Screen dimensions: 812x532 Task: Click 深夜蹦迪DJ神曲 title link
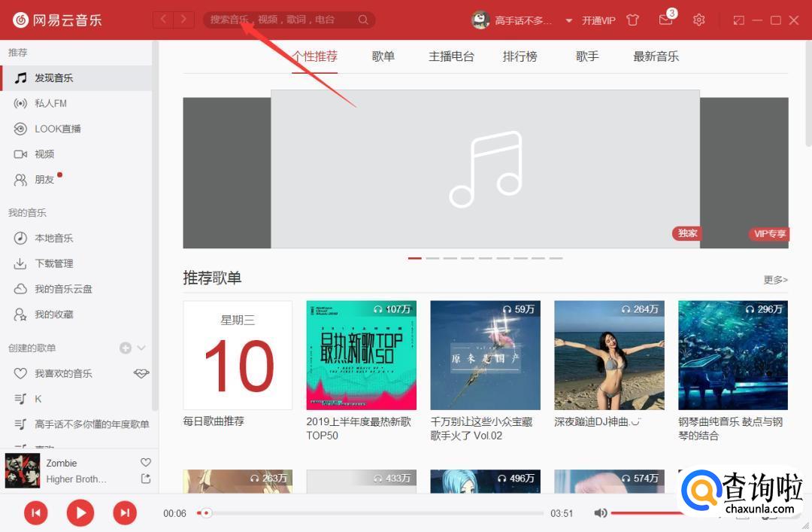click(x=597, y=421)
